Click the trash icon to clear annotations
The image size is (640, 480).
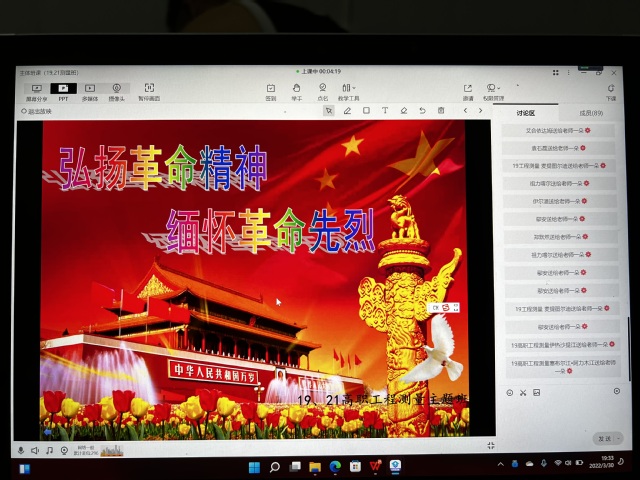[441, 111]
